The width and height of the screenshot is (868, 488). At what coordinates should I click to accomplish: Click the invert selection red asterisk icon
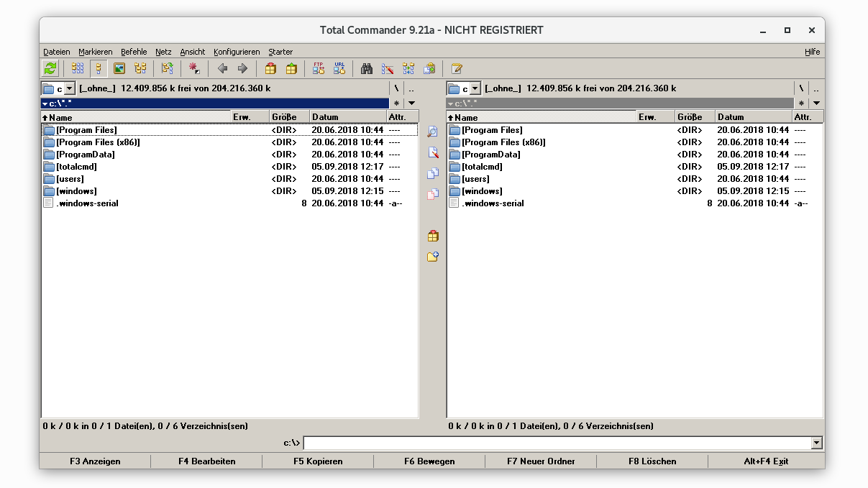(194, 68)
